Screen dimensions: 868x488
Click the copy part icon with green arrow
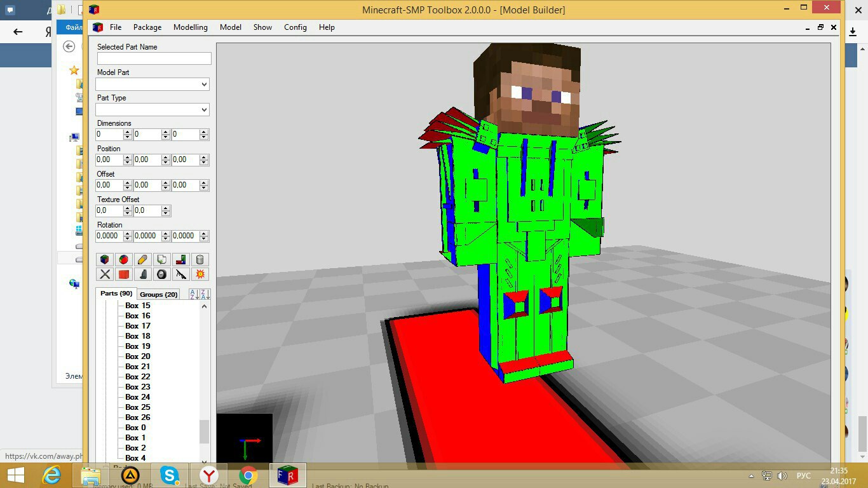click(162, 259)
